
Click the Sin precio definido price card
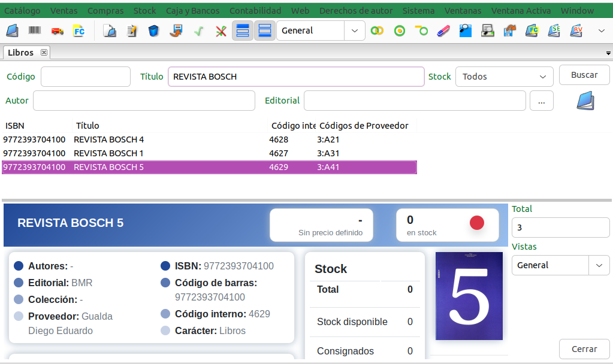pos(321,225)
